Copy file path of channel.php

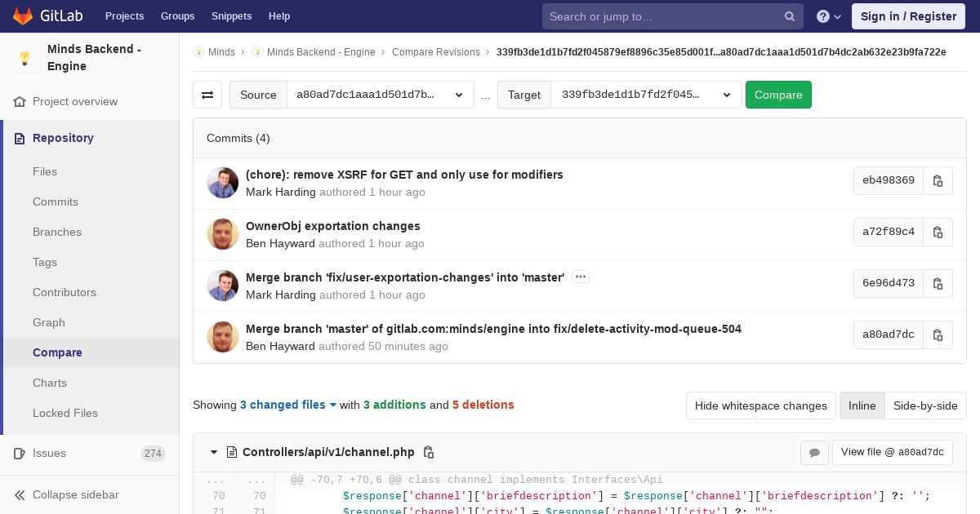[428, 452]
